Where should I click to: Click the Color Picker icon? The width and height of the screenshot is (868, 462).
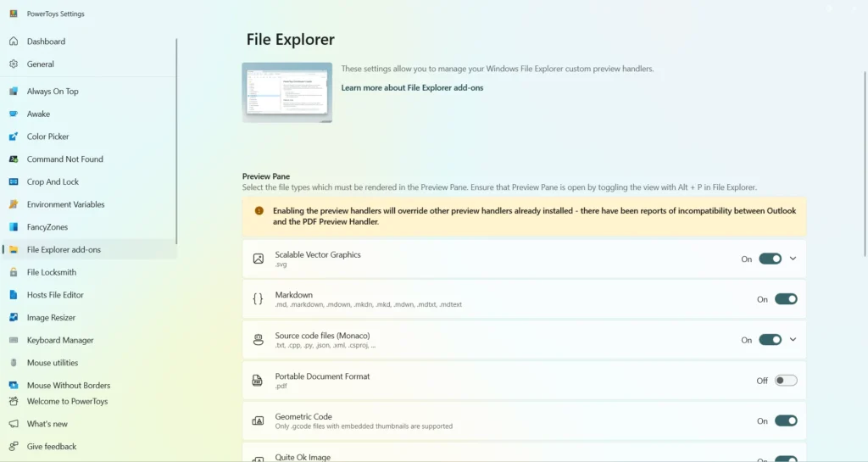pyautogui.click(x=14, y=136)
